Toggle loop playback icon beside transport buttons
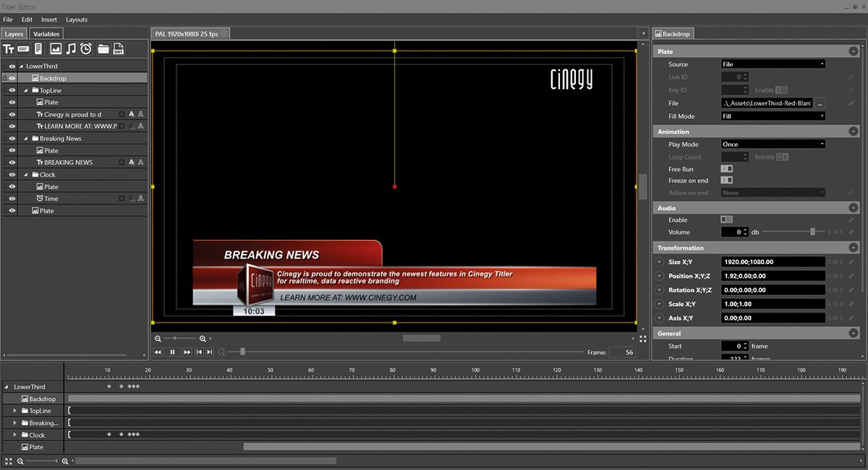This screenshot has width=868, height=470. pos(221,352)
